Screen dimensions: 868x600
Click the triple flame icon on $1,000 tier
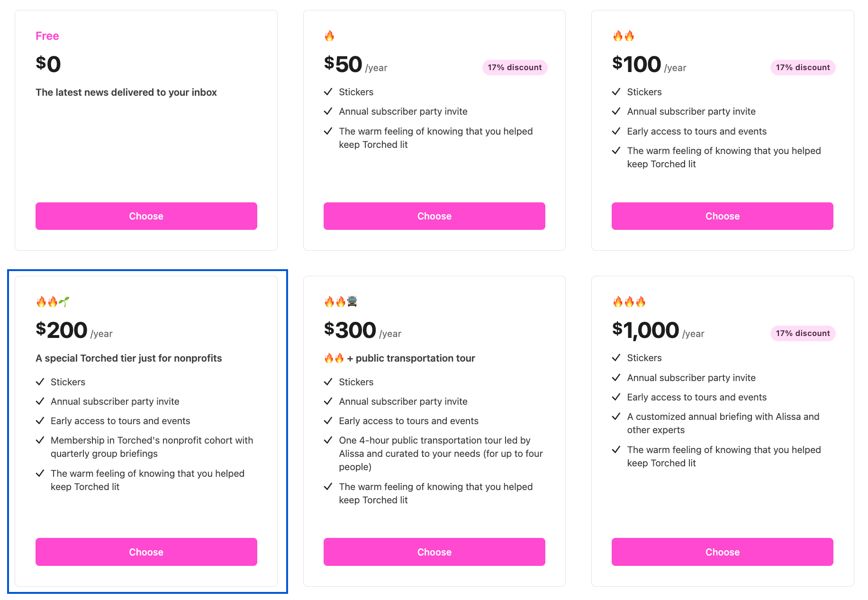click(x=629, y=301)
